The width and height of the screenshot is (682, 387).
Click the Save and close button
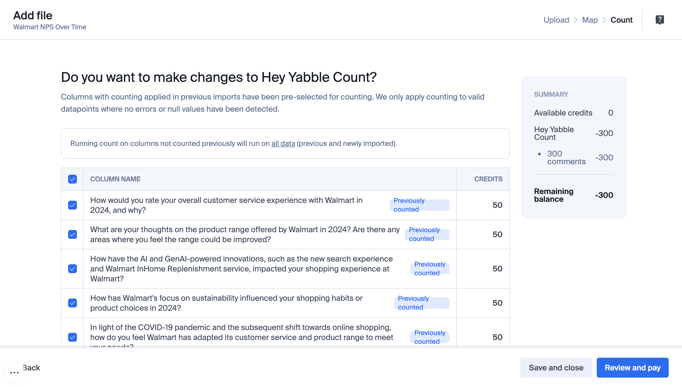pos(556,368)
